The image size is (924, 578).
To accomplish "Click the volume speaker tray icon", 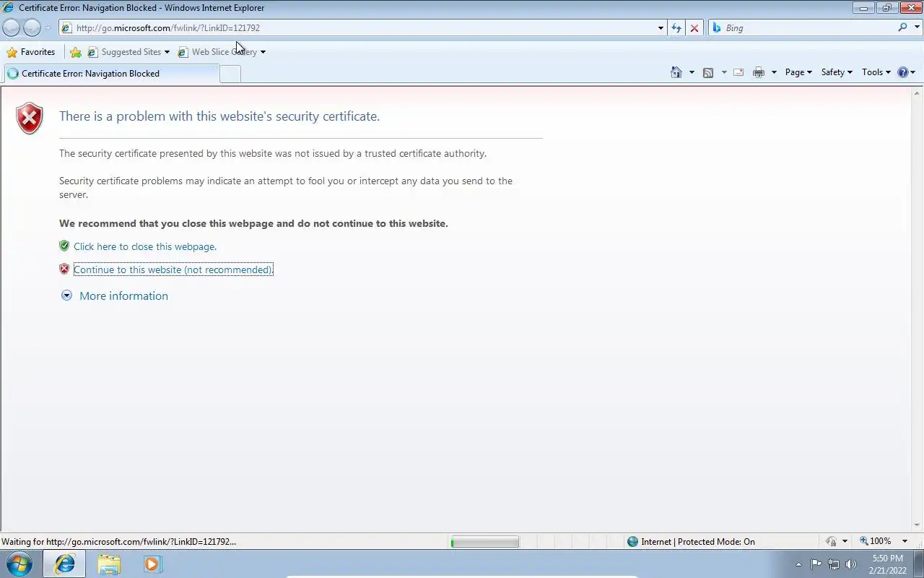I will 851,564.
